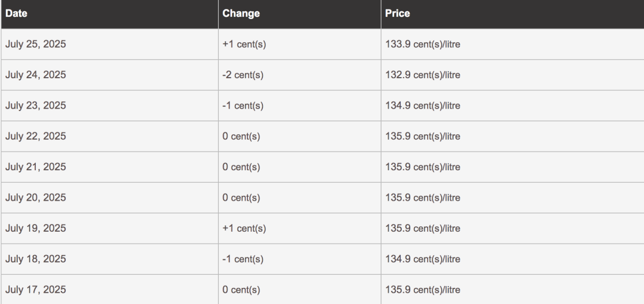This screenshot has width=644, height=304.
Task: Select the July 20, 2025 date cell
Action: coord(110,198)
